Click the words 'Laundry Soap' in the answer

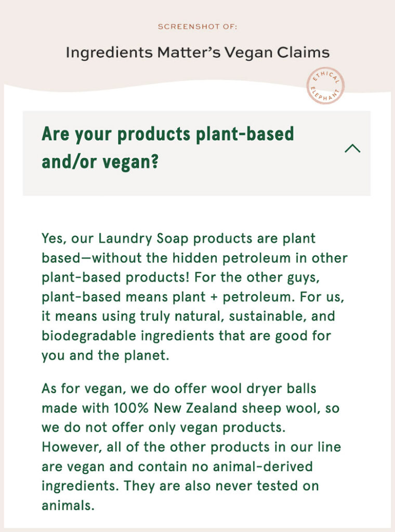pos(143,238)
